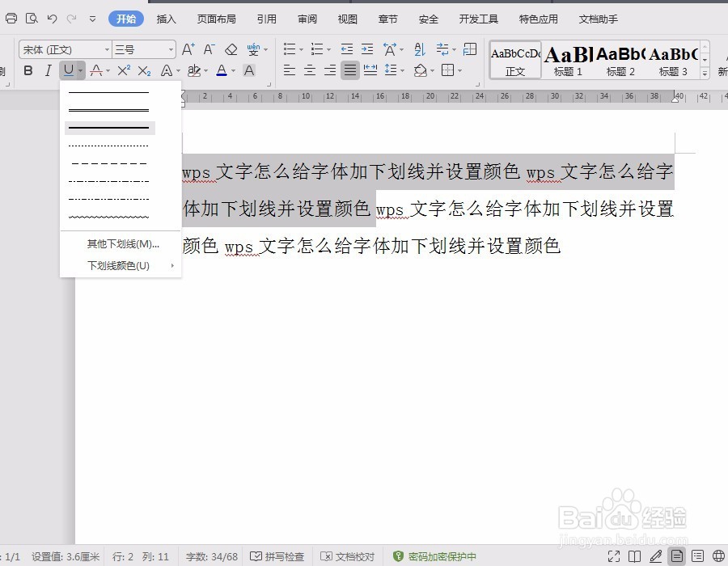The image size is (728, 566).
Task: Open the 开发工具 tab
Action: [479, 19]
